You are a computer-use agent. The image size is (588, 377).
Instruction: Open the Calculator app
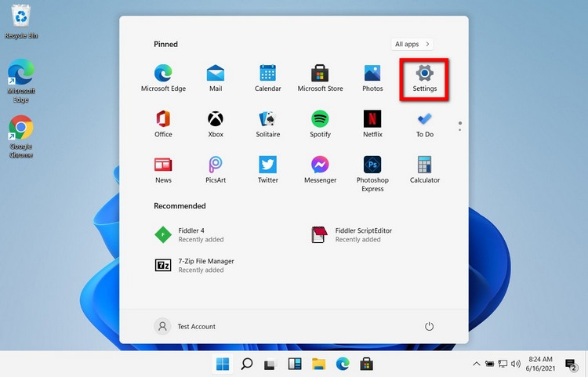click(x=424, y=170)
